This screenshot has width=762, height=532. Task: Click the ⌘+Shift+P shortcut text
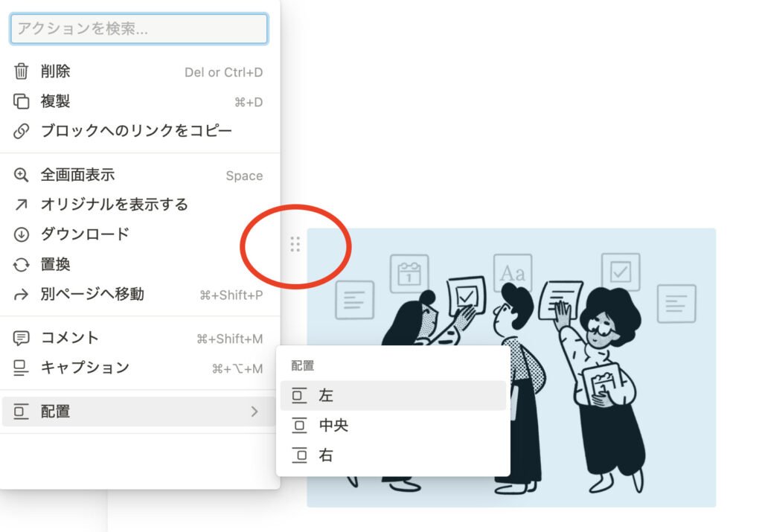231,295
